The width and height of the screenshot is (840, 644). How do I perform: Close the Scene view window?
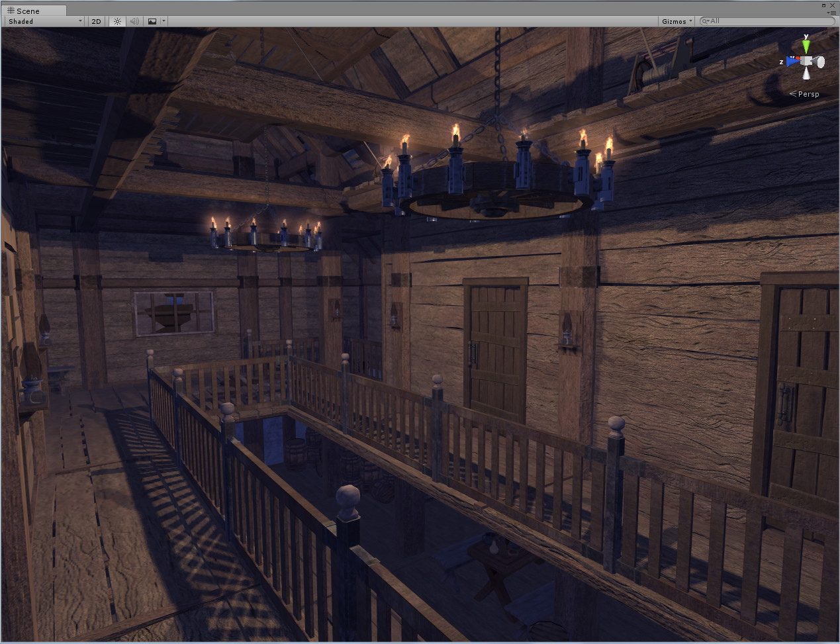[x=833, y=5]
